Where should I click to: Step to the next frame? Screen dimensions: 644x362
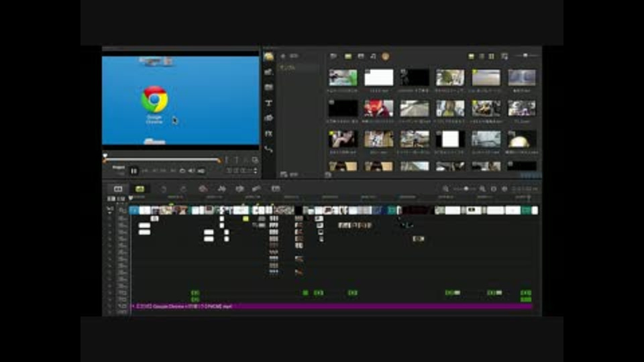pyautogui.click(x=164, y=171)
